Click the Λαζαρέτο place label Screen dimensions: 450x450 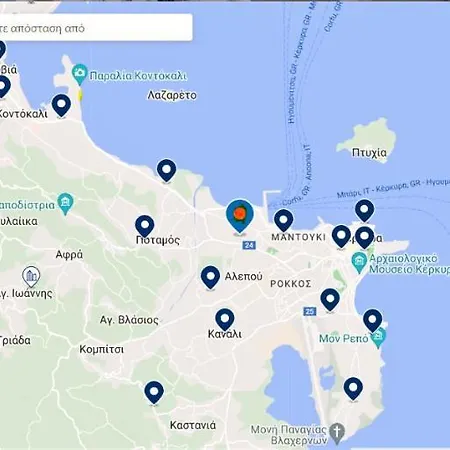point(172,95)
